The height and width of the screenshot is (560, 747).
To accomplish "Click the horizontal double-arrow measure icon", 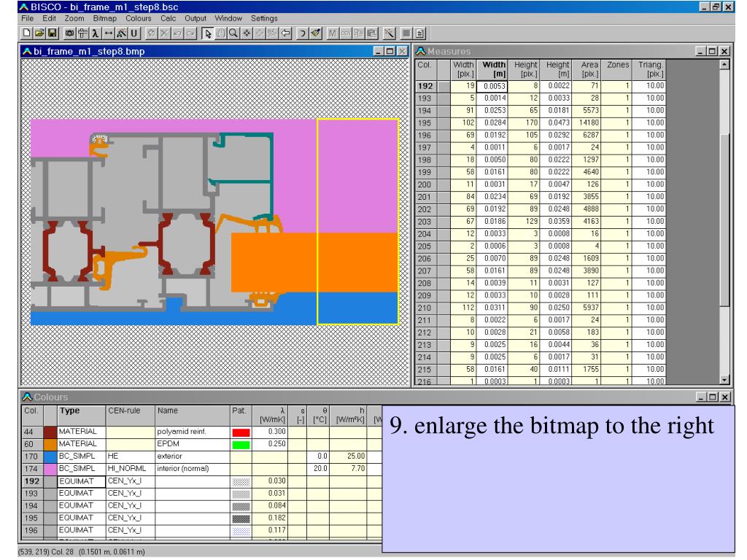I will [108, 34].
